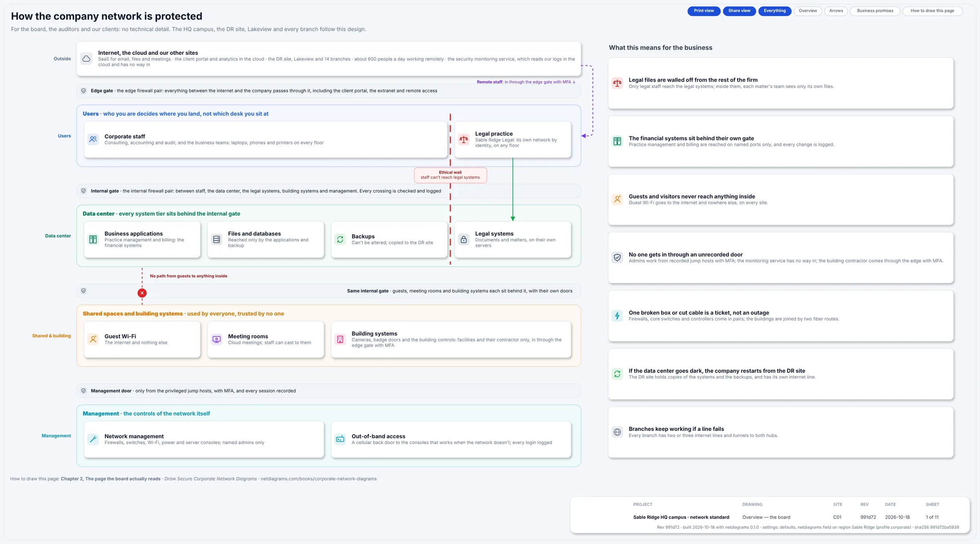This screenshot has height=544, width=980.
Task: Click the shield icon for unrecorded door promise
Action: pos(617,258)
